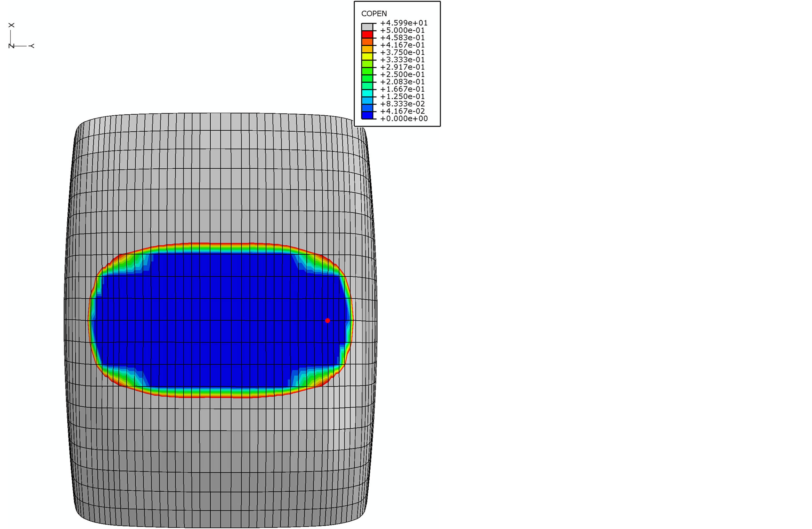Click the COPEN legend title
812x529 pixels.
coord(374,14)
